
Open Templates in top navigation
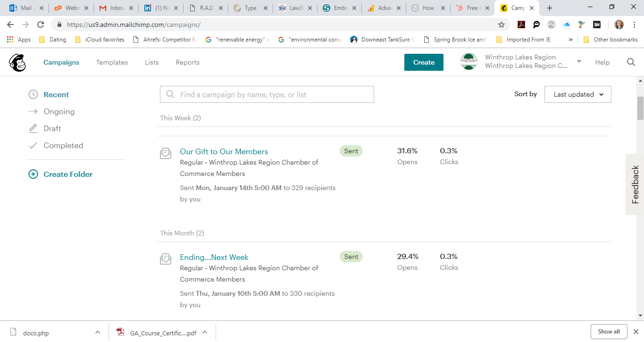[112, 62]
